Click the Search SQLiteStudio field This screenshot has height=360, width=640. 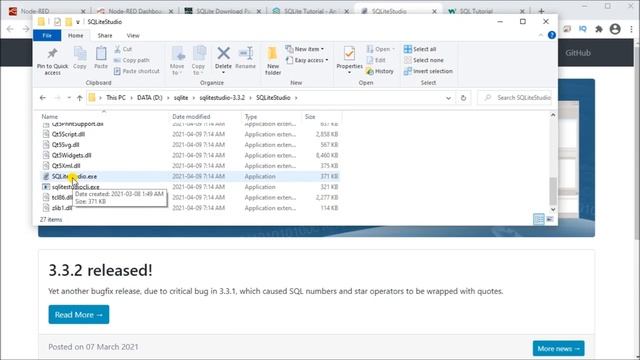515,98
